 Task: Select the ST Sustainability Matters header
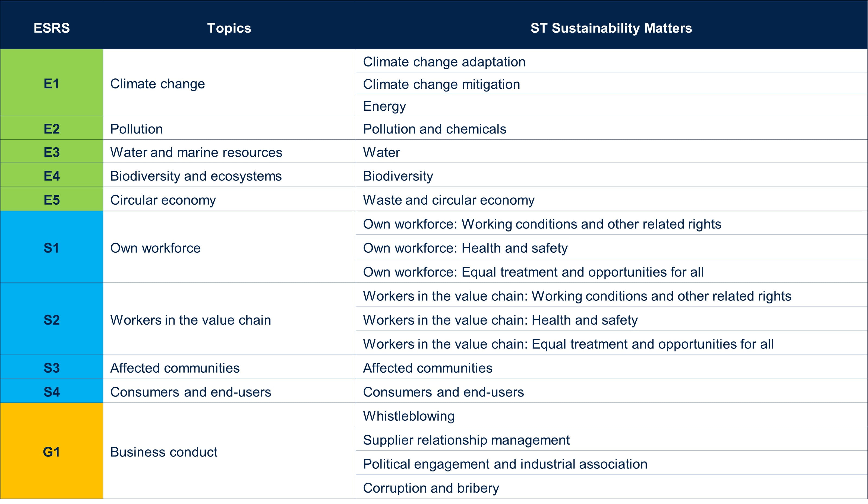tap(611, 28)
